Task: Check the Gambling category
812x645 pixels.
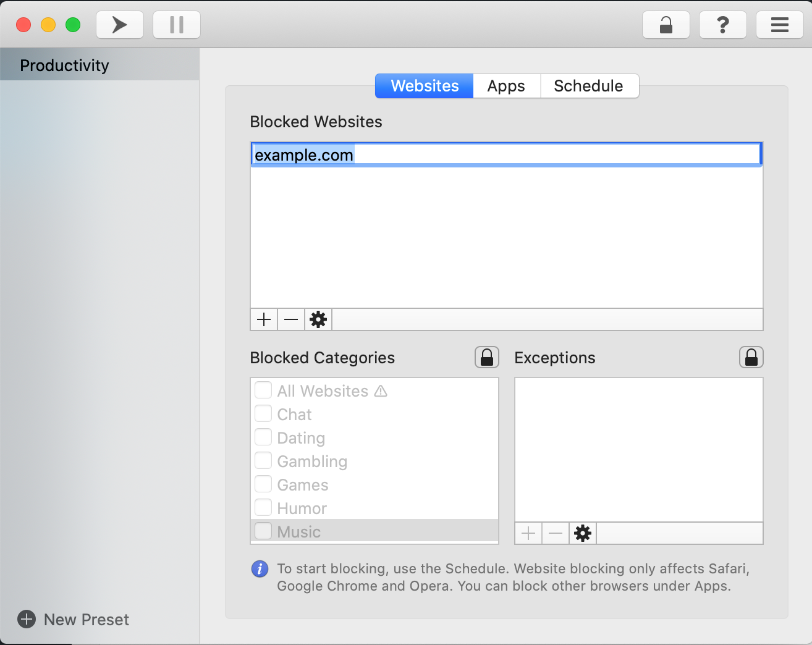Action: (x=263, y=460)
